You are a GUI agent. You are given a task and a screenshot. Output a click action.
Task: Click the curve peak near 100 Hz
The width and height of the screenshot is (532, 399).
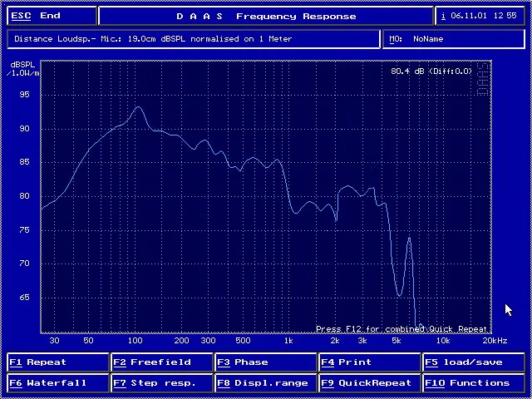pyautogui.click(x=137, y=107)
